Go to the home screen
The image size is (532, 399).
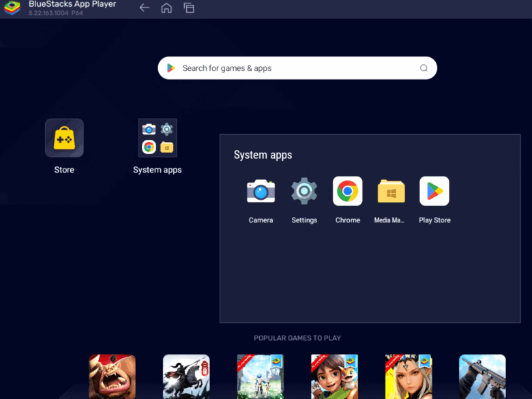click(166, 8)
